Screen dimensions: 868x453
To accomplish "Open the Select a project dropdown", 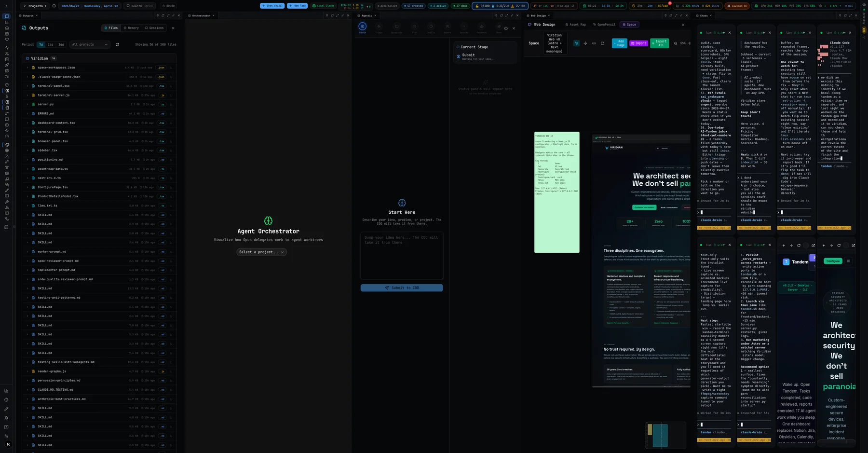I will click(262, 252).
